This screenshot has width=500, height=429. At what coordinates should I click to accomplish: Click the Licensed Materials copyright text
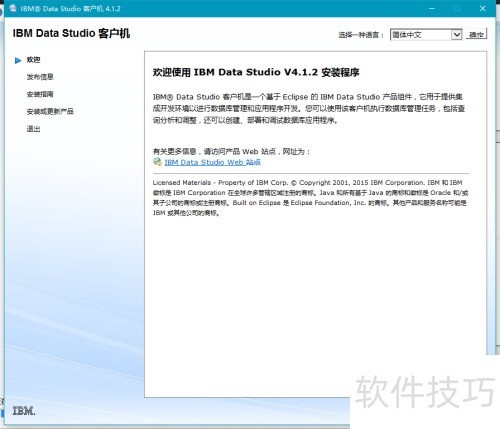pyautogui.click(x=310, y=198)
